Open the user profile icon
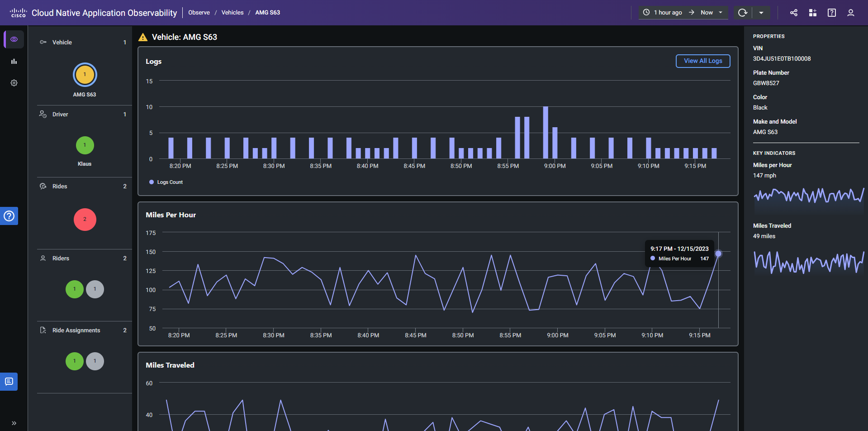Screen dimensions: 868x431 pos(851,13)
